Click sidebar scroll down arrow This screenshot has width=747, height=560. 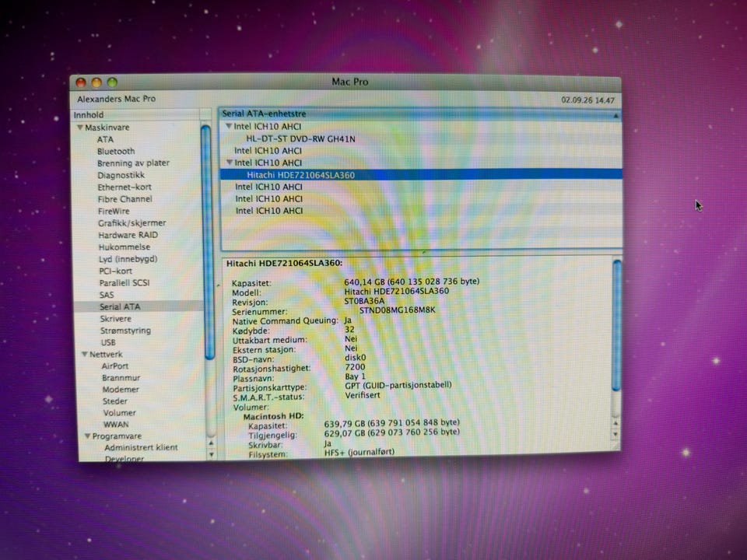[x=212, y=455]
